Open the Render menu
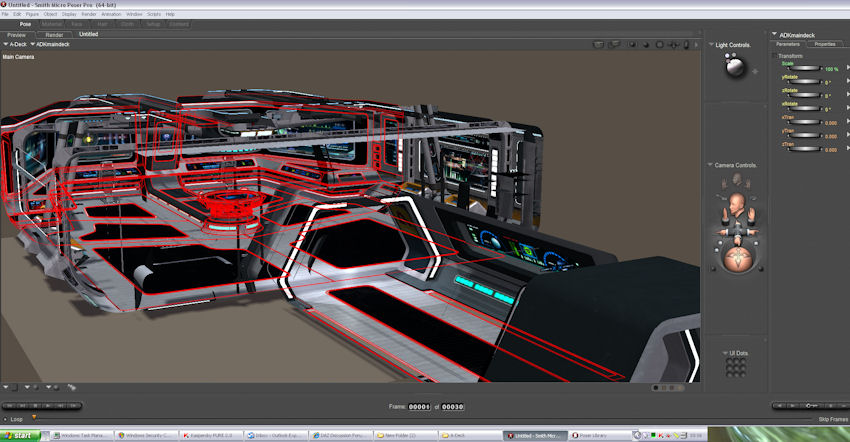 click(89, 14)
